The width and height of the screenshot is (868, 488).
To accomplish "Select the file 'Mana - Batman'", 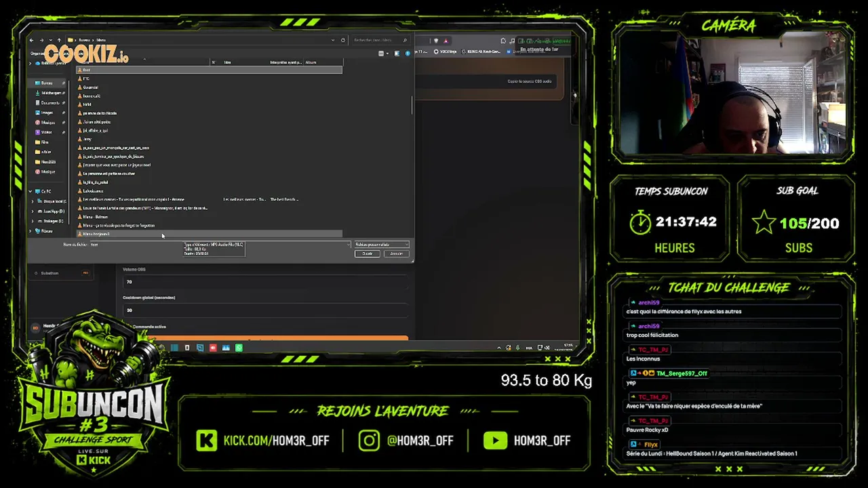I will (95, 217).
